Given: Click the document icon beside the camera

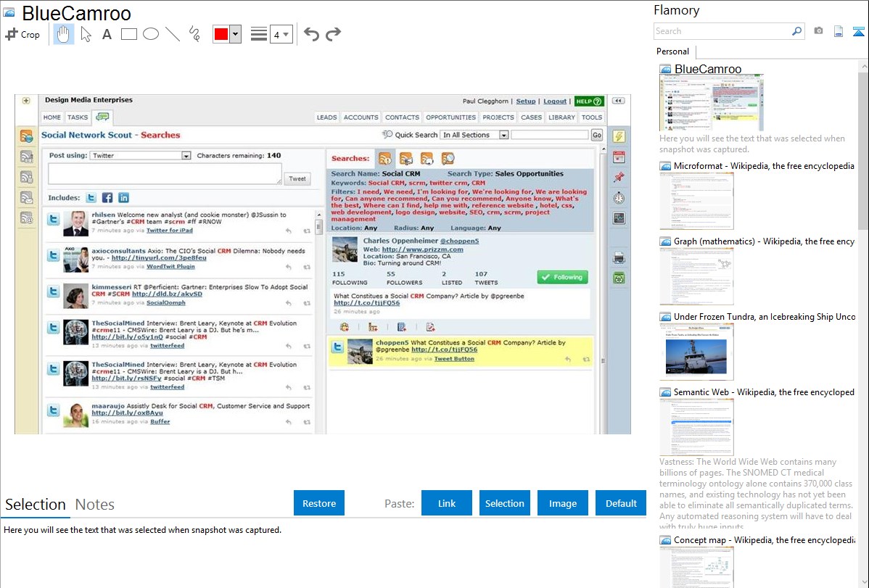Looking at the screenshot, I should [x=839, y=31].
